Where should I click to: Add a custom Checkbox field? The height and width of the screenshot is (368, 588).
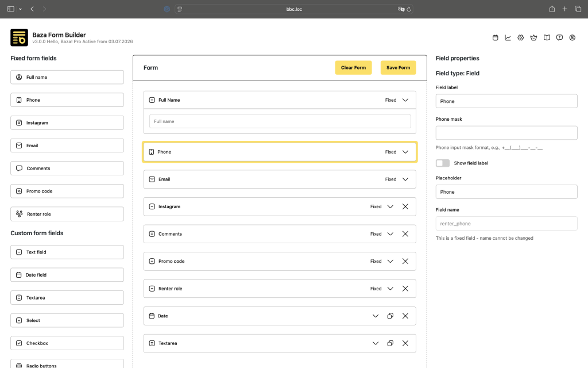coord(67,343)
